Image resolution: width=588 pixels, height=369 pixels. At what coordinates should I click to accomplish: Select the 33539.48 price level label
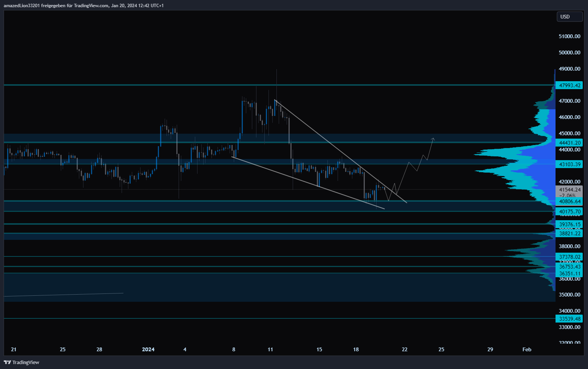click(x=569, y=319)
